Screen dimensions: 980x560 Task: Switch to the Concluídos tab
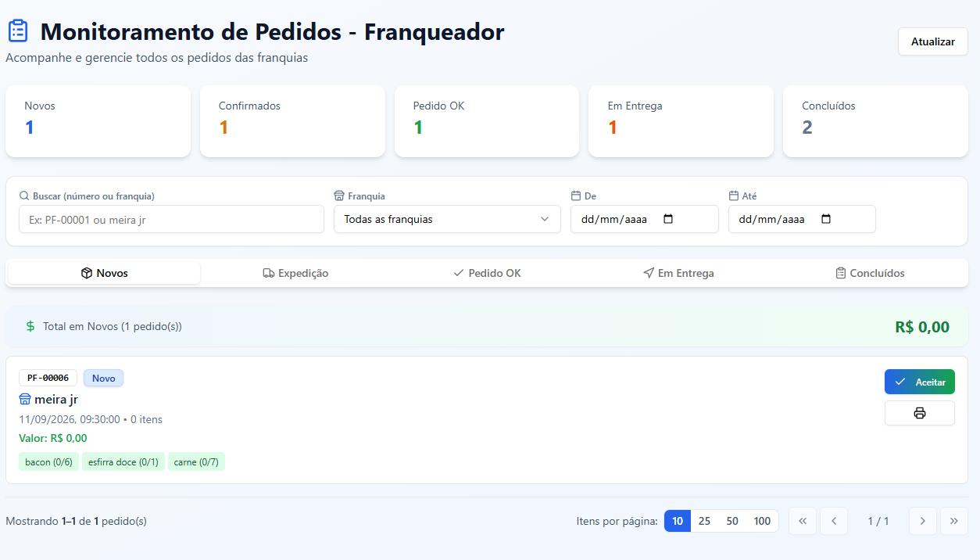(x=870, y=273)
